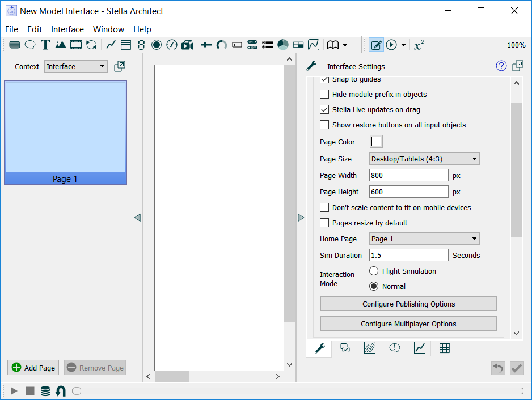Open the Context dropdown
The image size is (532, 400).
point(75,66)
